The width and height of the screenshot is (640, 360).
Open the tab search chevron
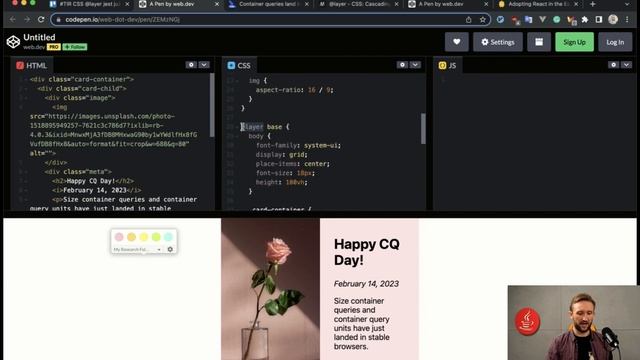pyautogui.click(x=627, y=4)
